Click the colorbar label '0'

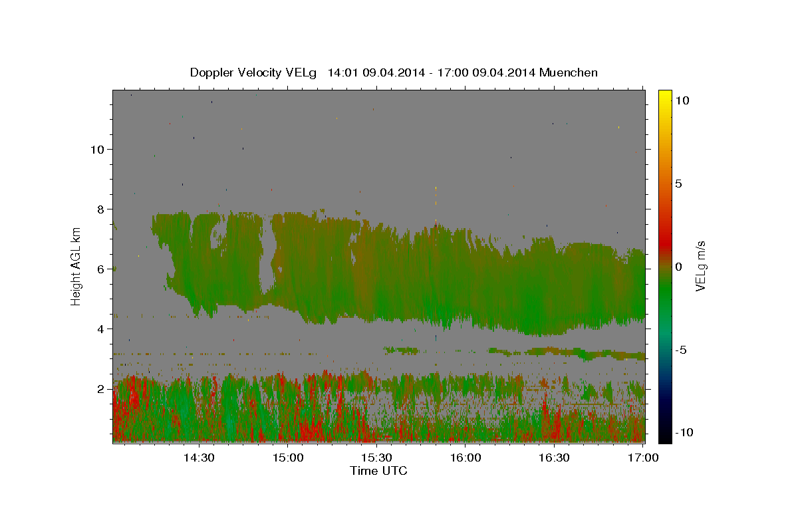678,267
